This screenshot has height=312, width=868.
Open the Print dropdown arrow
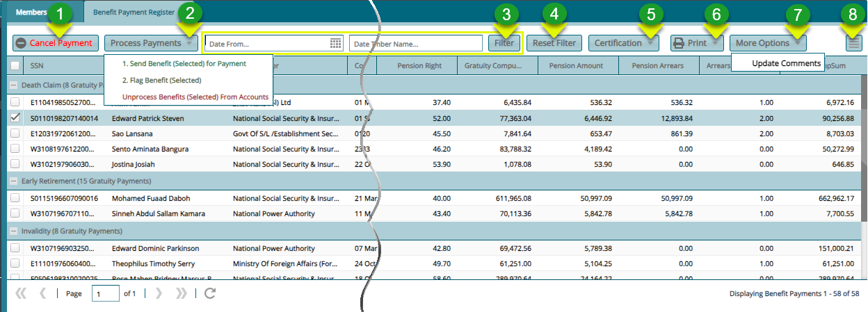pos(714,44)
